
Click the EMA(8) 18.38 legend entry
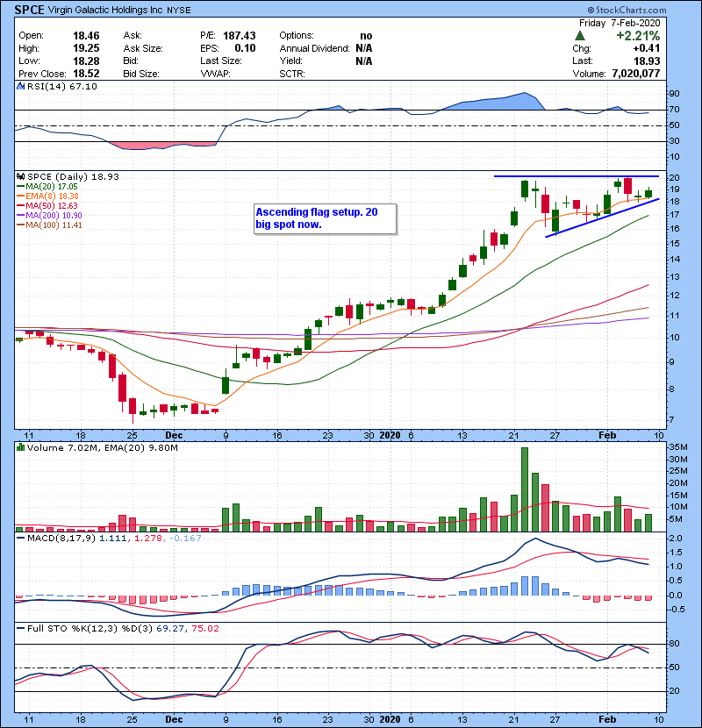(x=47, y=196)
